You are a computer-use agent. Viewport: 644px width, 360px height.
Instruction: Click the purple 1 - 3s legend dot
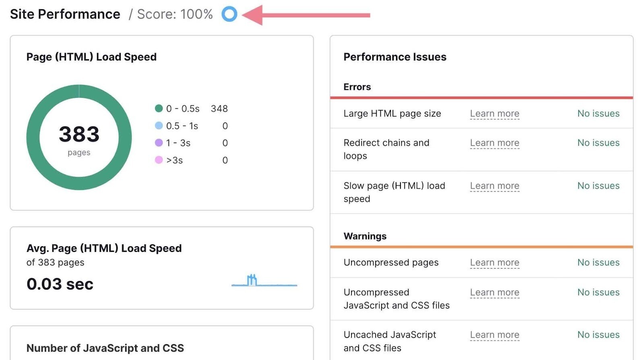tap(159, 143)
